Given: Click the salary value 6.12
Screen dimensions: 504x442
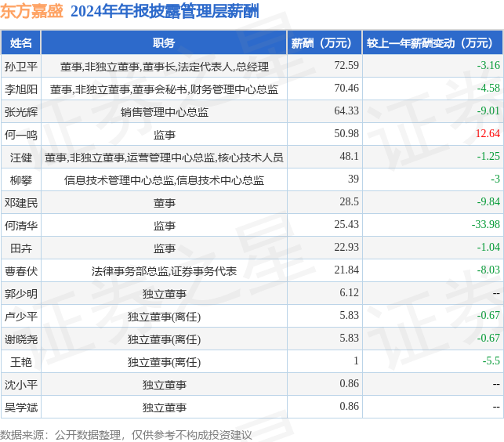Looking at the screenshot, I should 349,292.
